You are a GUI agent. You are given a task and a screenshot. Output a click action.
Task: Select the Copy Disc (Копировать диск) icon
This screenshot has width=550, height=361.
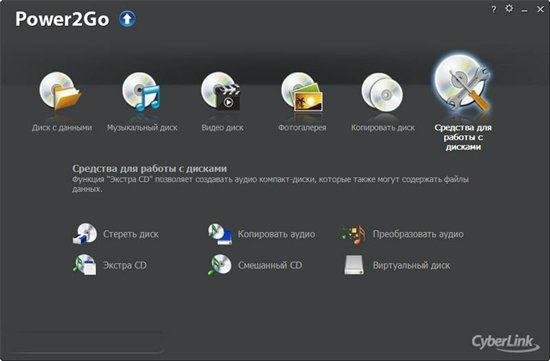(382, 92)
